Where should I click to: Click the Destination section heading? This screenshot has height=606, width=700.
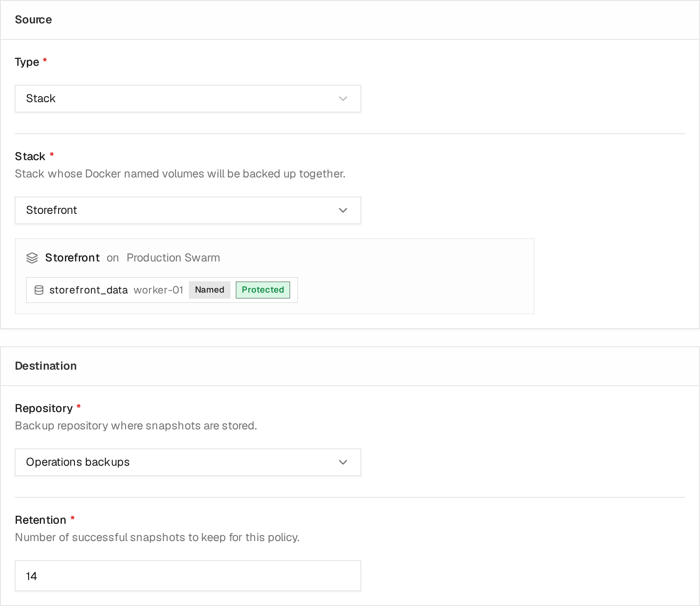pos(46,366)
